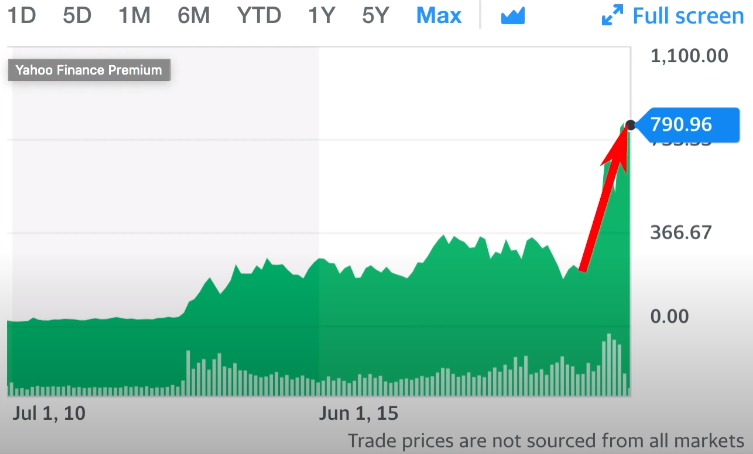753x454 pixels.
Task: Click the Jun 1, 15 date label
Action: tap(358, 414)
